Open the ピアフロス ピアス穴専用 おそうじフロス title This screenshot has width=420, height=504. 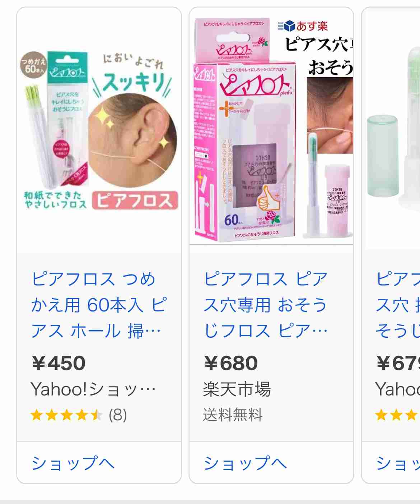pyautogui.click(x=266, y=305)
